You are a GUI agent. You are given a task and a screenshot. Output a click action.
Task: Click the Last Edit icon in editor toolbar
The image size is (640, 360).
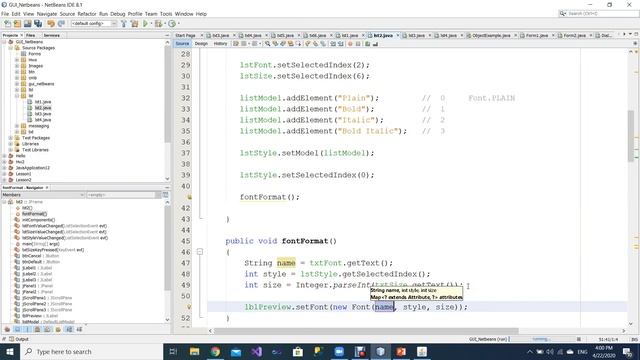pos(236,44)
